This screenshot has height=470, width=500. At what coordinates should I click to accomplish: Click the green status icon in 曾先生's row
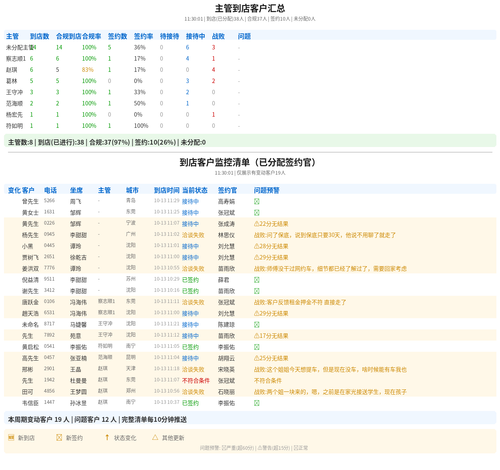coord(257,201)
